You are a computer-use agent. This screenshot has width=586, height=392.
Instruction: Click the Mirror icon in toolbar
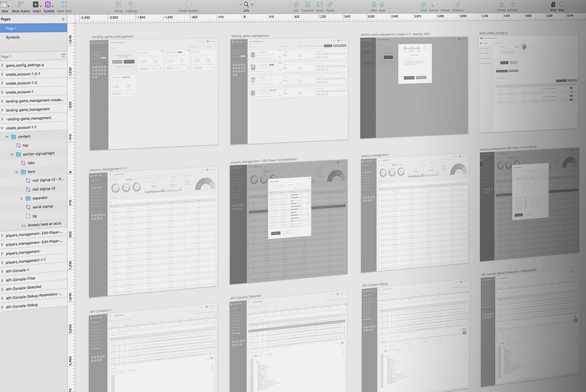point(553,4)
